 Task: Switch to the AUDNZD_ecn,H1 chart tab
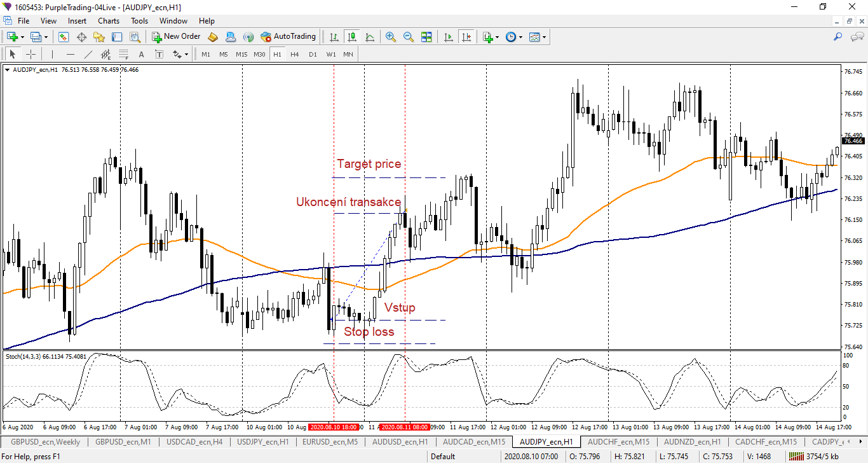click(x=692, y=441)
